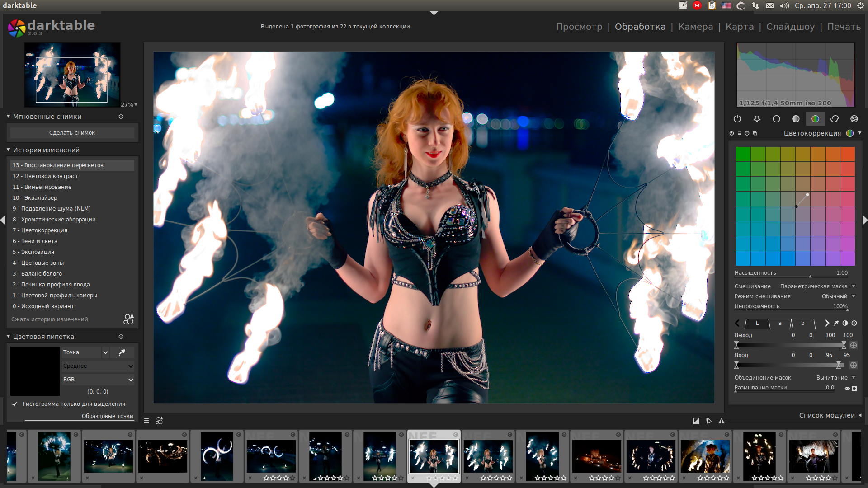Image resolution: width=868 pixels, height=488 pixels.
Task: Toggle the drawn mask display square icon
Action: (854, 388)
